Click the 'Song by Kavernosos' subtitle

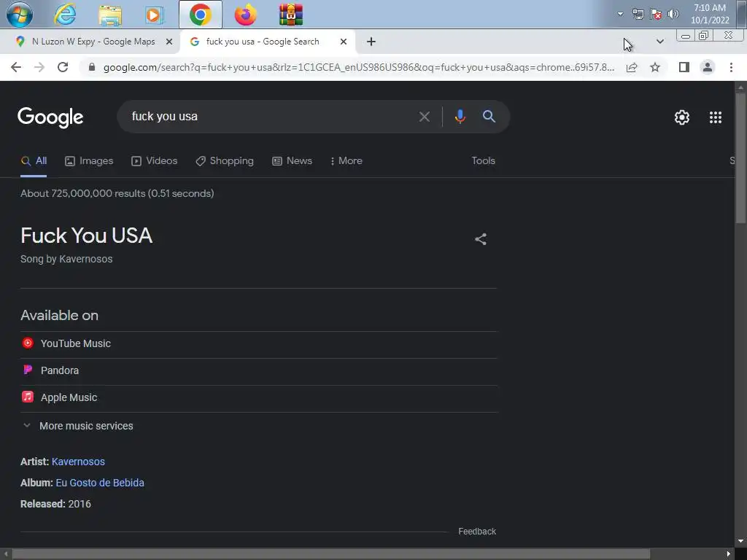pos(66,259)
